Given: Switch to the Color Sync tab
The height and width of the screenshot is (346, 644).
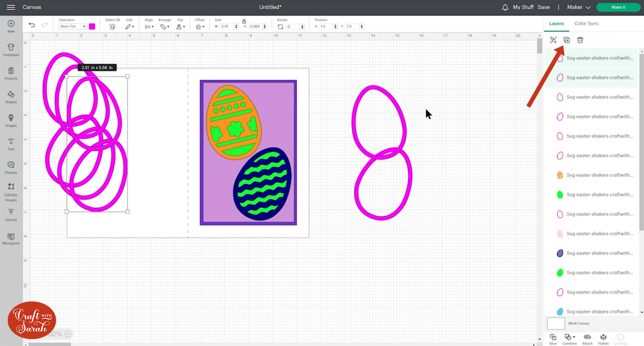Looking at the screenshot, I should [x=586, y=24].
